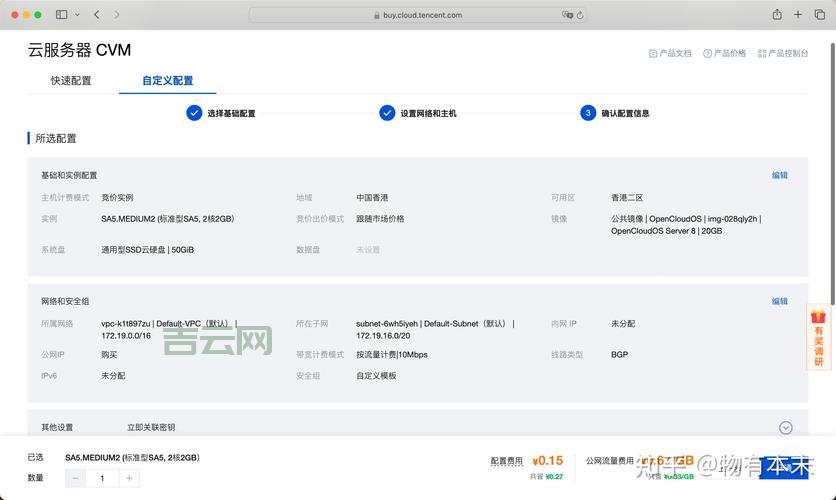Open the 产品控制台 link
836x500 pixels.
pos(783,54)
